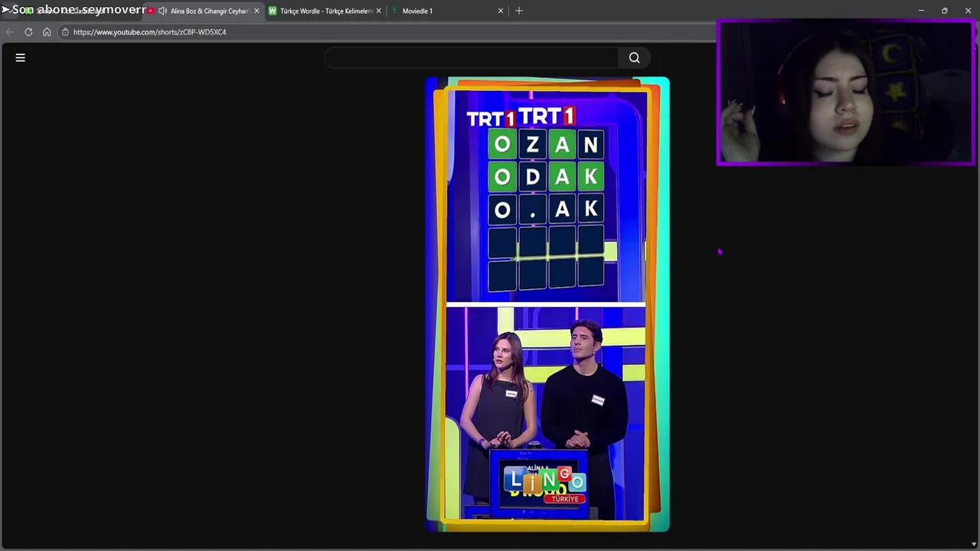Click the Moviedle tab favicon
The width and height of the screenshot is (980, 551).
(395, 11)
